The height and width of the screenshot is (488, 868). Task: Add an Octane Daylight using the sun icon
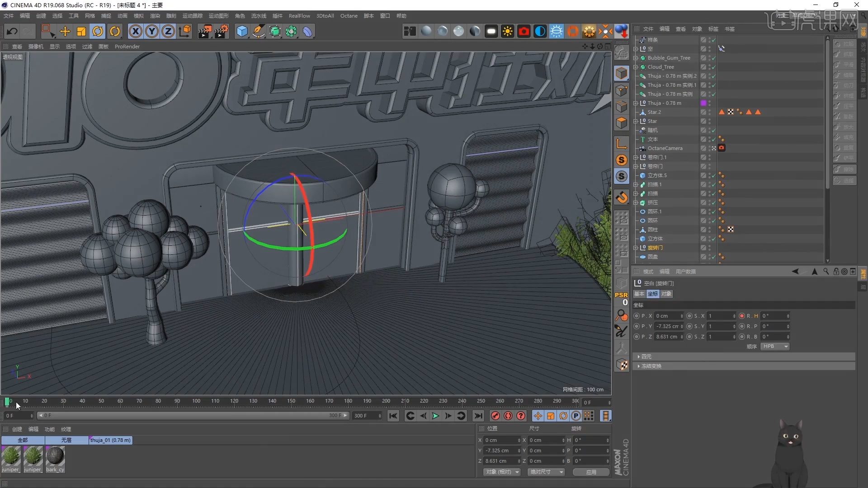pyautogui.click(x=508, y=31)
